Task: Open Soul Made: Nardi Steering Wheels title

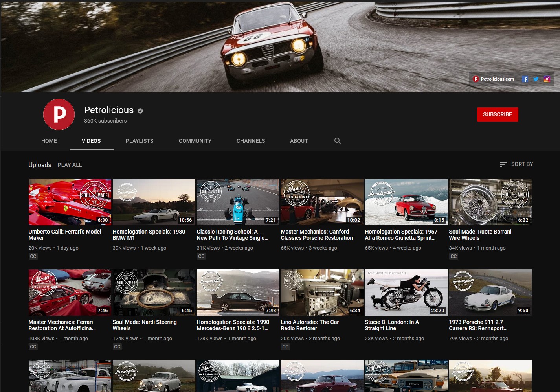Action: click(145, 325)
